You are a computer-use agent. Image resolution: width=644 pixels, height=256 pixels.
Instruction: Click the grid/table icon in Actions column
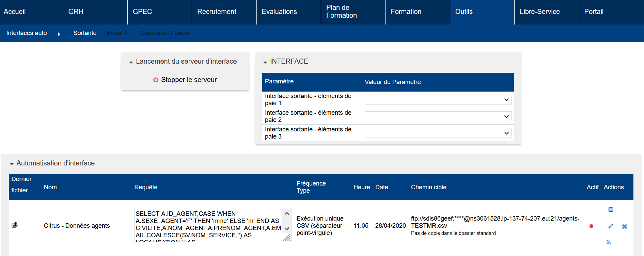[611, 210]
